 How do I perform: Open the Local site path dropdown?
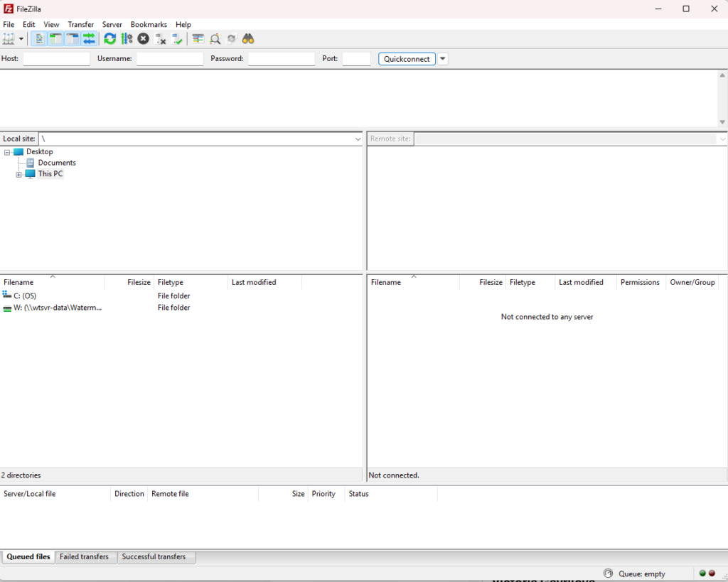coord(358,139)
